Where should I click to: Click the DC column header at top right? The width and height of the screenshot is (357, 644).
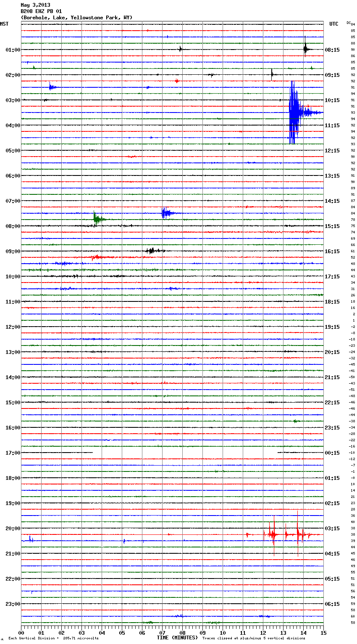[x=349, y=22]
